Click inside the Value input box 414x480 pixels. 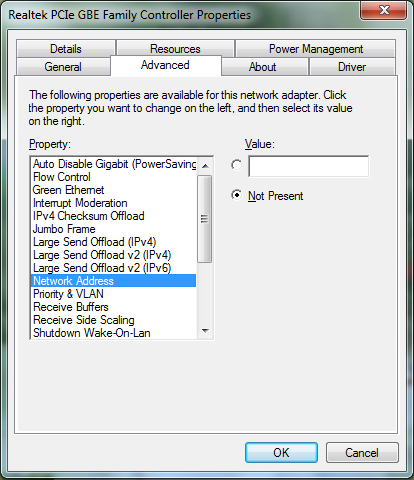click(x=308, y=166)
